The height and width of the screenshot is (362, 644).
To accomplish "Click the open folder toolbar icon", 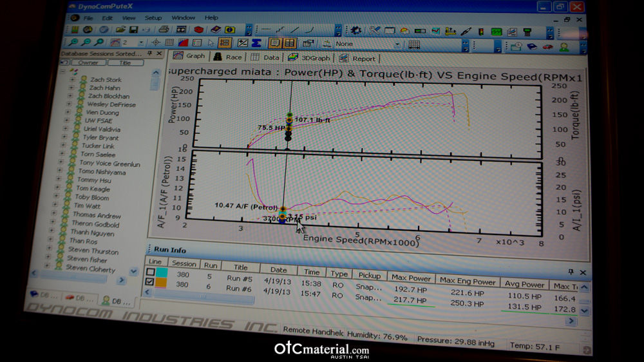I will pos(120,30).
